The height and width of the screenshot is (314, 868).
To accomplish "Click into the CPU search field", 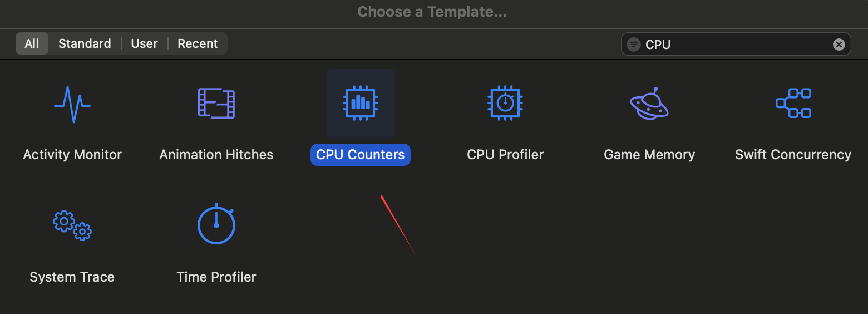I will pyautogui.click(x=734, y=45).
